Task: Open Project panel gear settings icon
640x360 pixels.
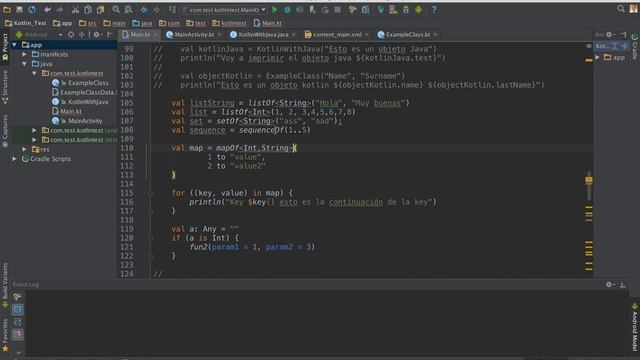Action: pos(97,35)
